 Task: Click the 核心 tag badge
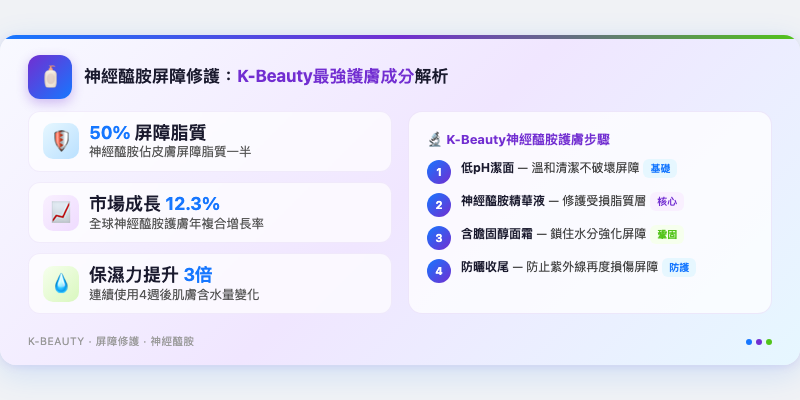tap(667, 202)
